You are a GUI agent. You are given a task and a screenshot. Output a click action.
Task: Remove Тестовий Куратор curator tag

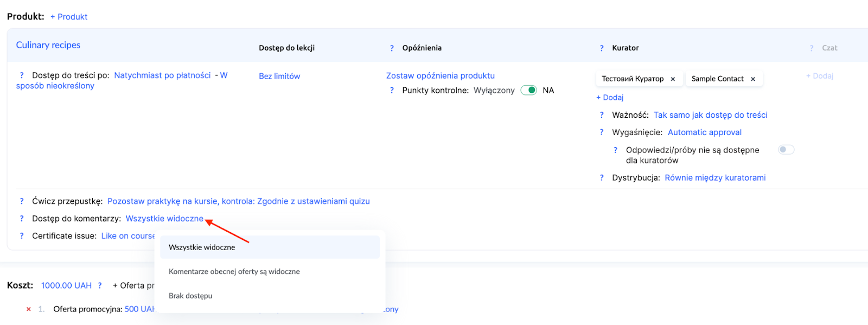point(673,79)
